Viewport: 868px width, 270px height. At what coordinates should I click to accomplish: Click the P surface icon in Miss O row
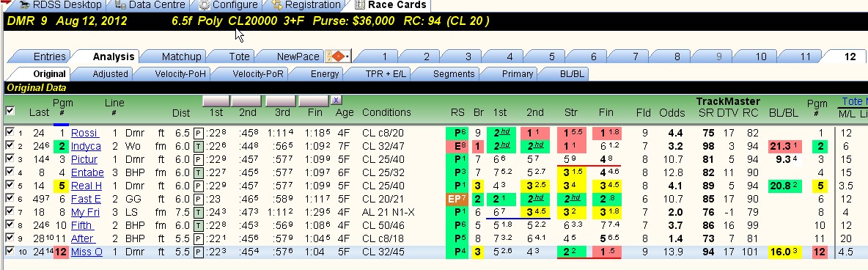(198, 252)
